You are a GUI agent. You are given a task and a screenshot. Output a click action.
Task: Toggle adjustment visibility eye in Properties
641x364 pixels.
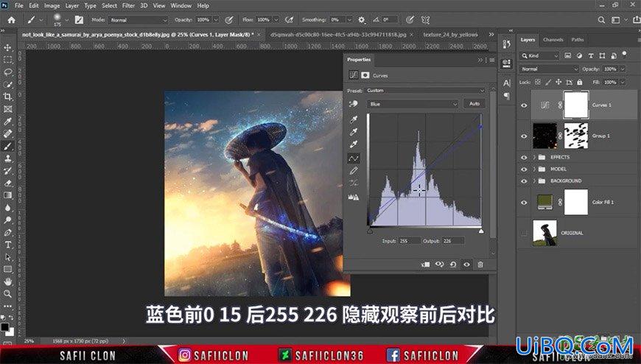click(466, 265)
